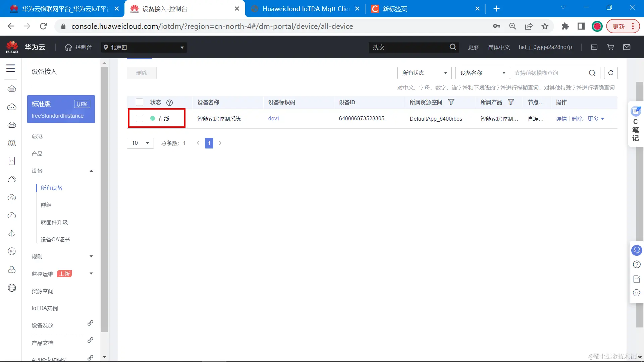This screenshot has height=362, width=644.
Task: Open the smiley satisfaction icon
Action: pyautogui.click(x=637, y=293)
